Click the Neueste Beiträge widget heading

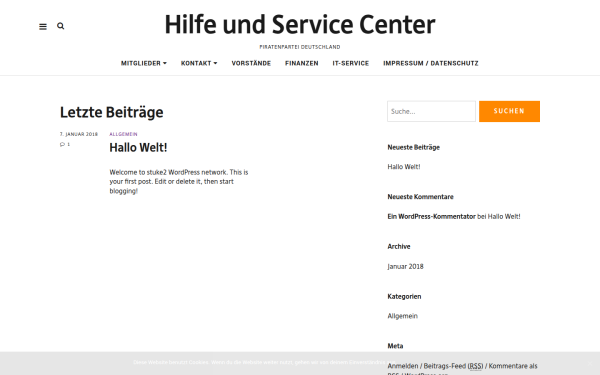tap(413, 147)
